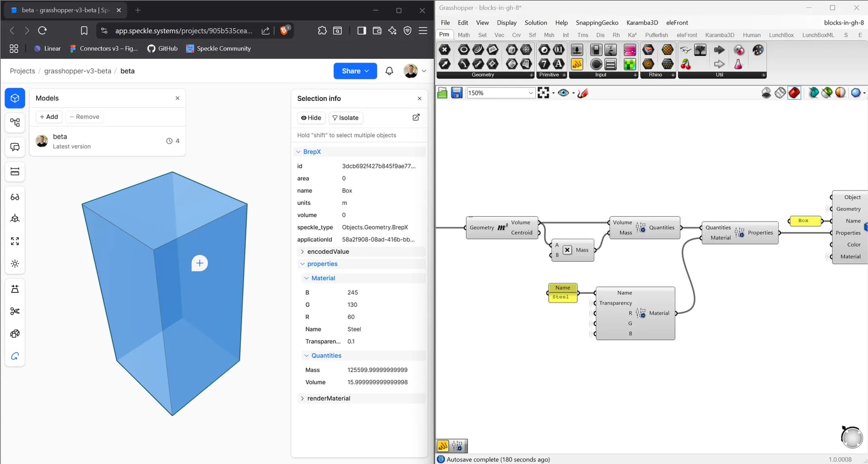Toggle the section box scissors tool in Speckle
This screenshot has width=868, height=464.
click(15, 311)
